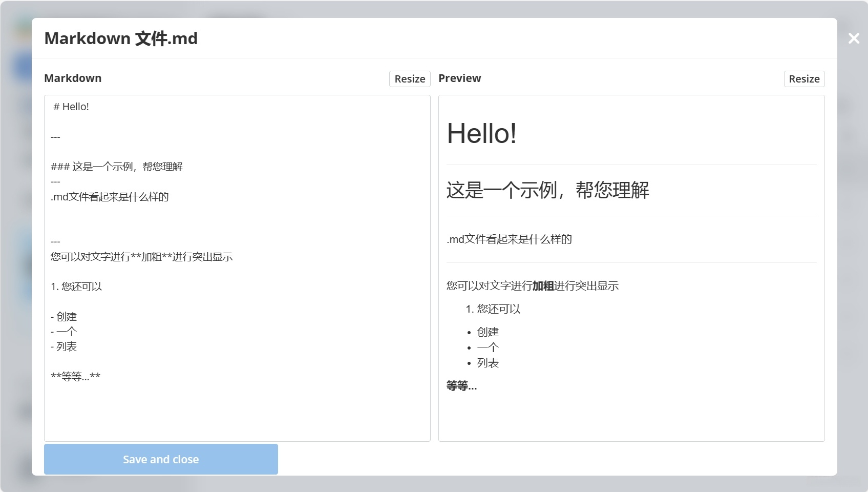Place cursor on the '**等等...**' line
This screenshot has width=868, height=492.
pyautogui.click(x=75, y=376)
